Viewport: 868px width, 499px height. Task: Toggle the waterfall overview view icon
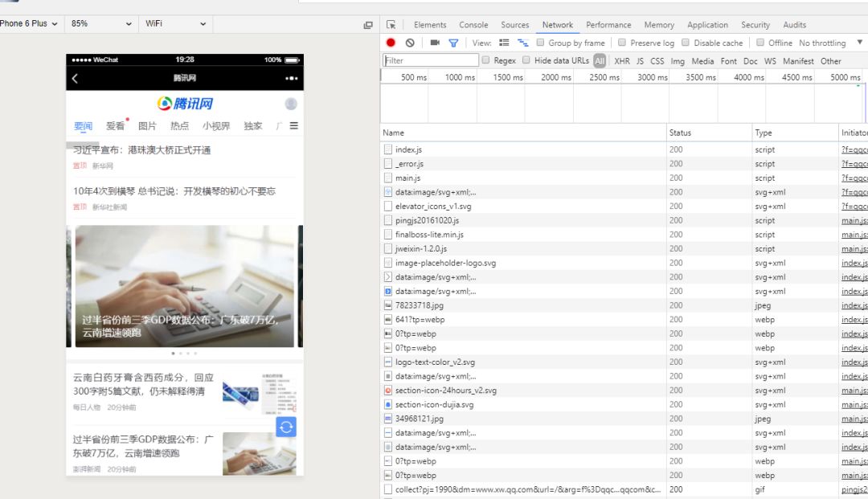[x=522, y=43]
